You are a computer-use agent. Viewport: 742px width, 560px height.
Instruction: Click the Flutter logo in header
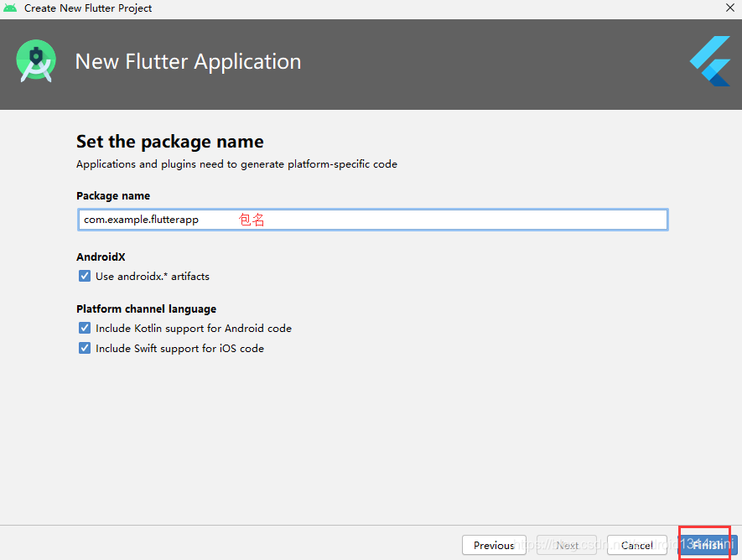coord(710,61)
